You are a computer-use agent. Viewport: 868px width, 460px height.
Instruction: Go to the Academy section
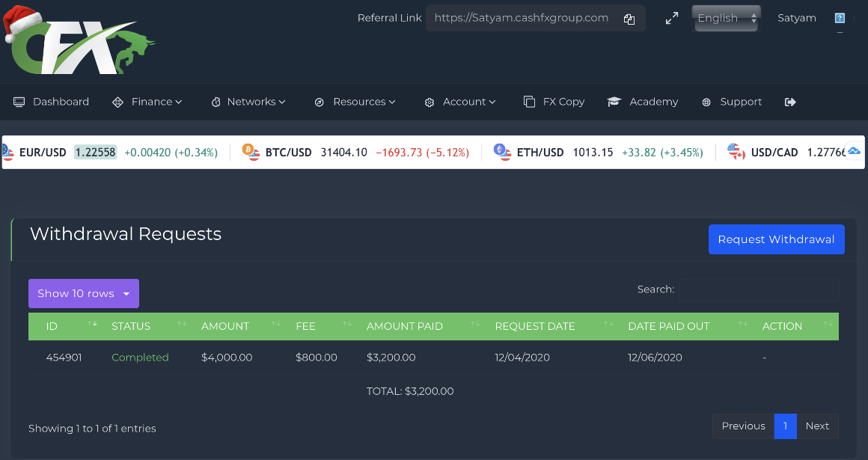[643, 102]
